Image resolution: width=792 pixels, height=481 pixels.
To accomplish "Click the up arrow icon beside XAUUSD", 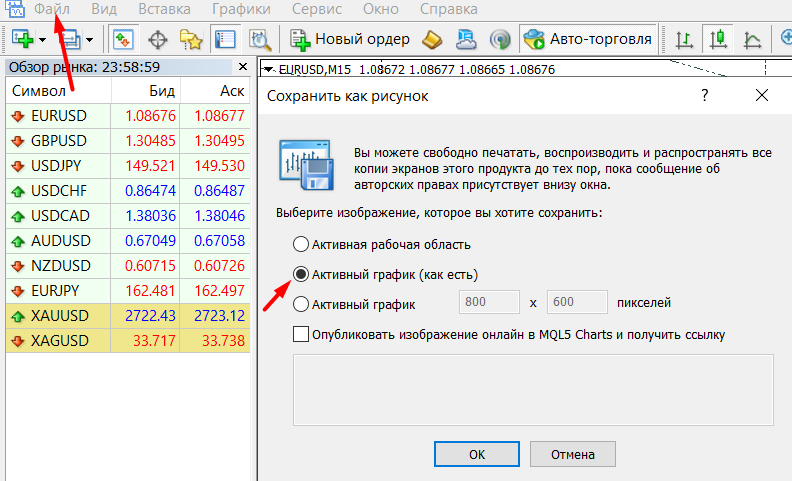I will [18, 316].
